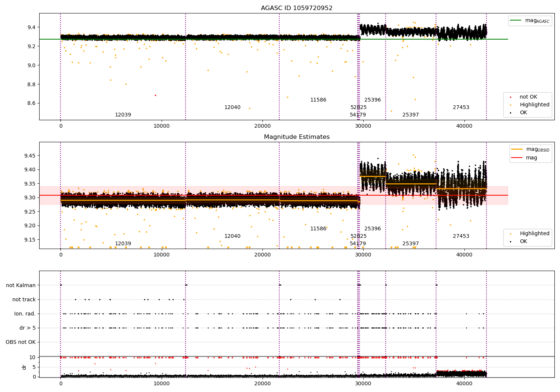The image size is (560, 392).
Task: Click OBSID label 27453 in Magnitude Estimates plot
Action: (x=461, y=236)
